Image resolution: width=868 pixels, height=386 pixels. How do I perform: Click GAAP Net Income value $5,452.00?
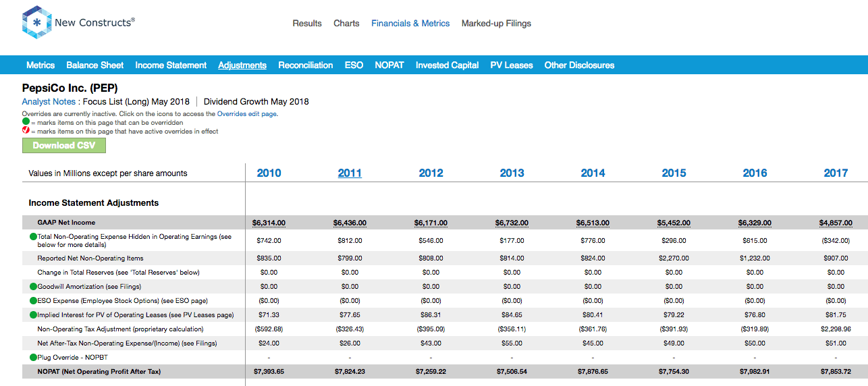[674, 223]
